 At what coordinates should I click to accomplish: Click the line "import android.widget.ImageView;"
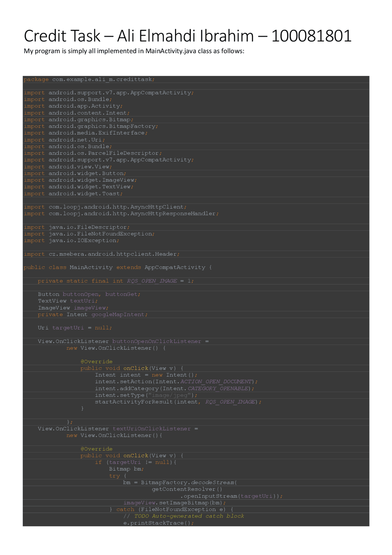[x=80, y=180]
